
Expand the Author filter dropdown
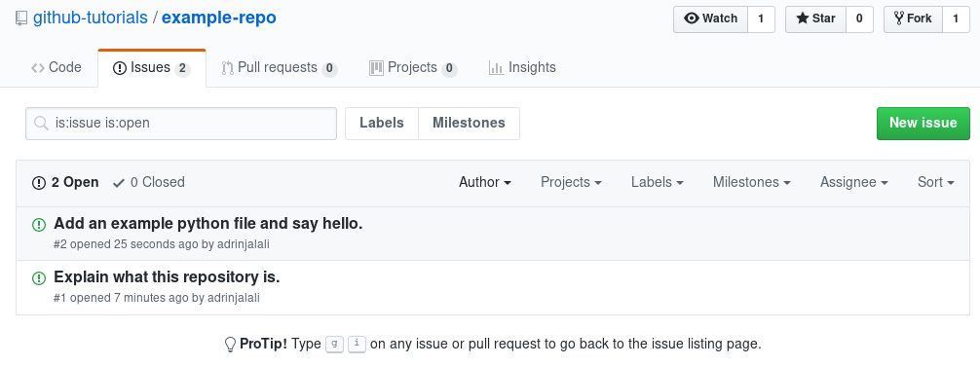[x=485, y=182]
